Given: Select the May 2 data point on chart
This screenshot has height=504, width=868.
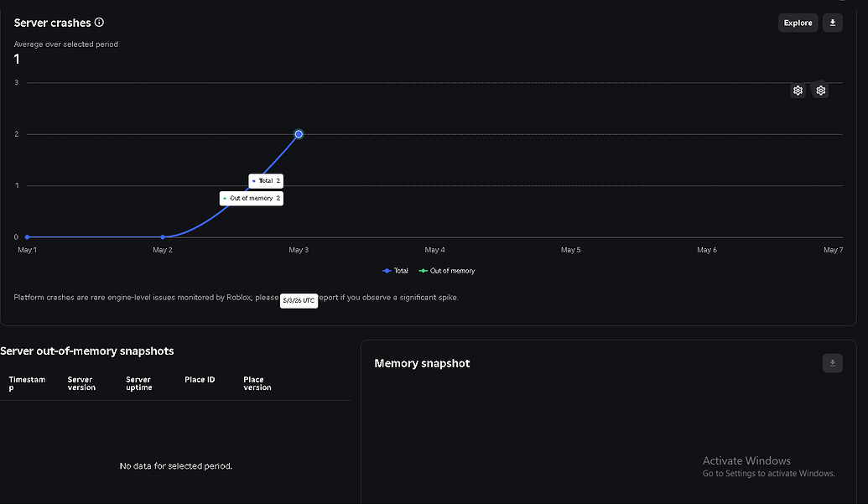Looking at the screenshot, I should click(x=163, y=236).
